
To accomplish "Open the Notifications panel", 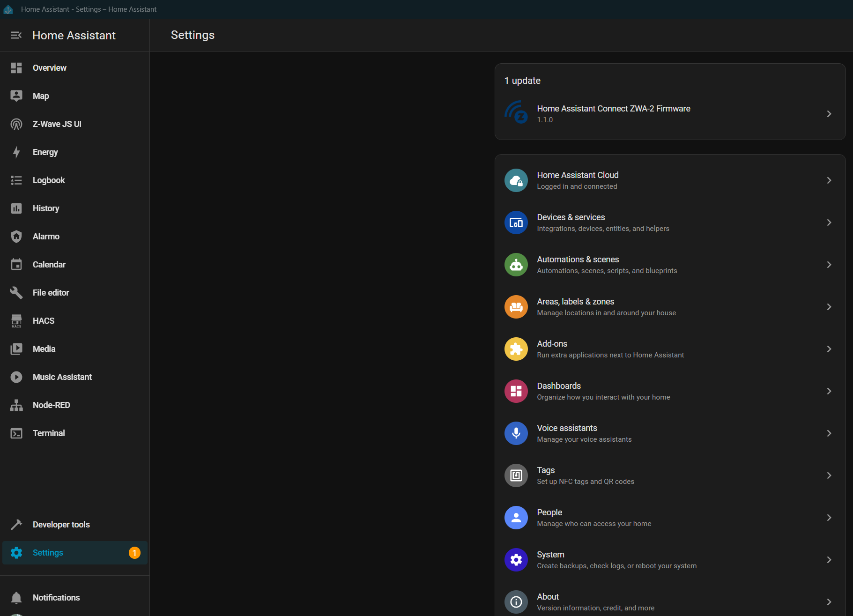I will click(x=56, y=598).
